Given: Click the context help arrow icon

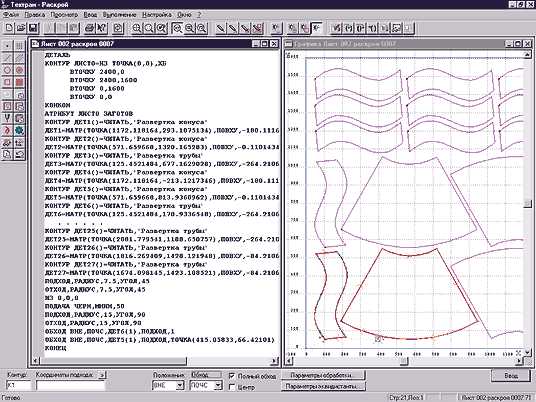Looking at the screenshot, I should coord(102,28).
